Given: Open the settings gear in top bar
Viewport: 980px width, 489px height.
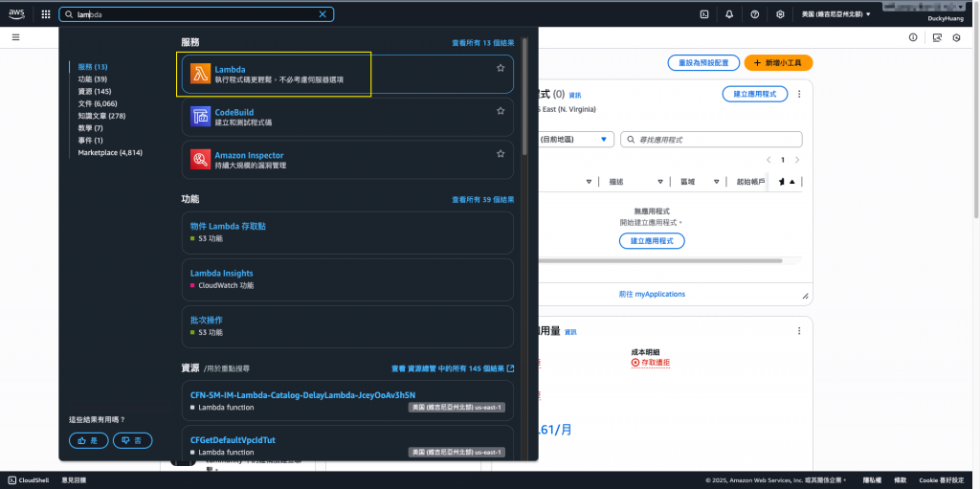Looking at the screenshot, I should (x=780, y=14).
